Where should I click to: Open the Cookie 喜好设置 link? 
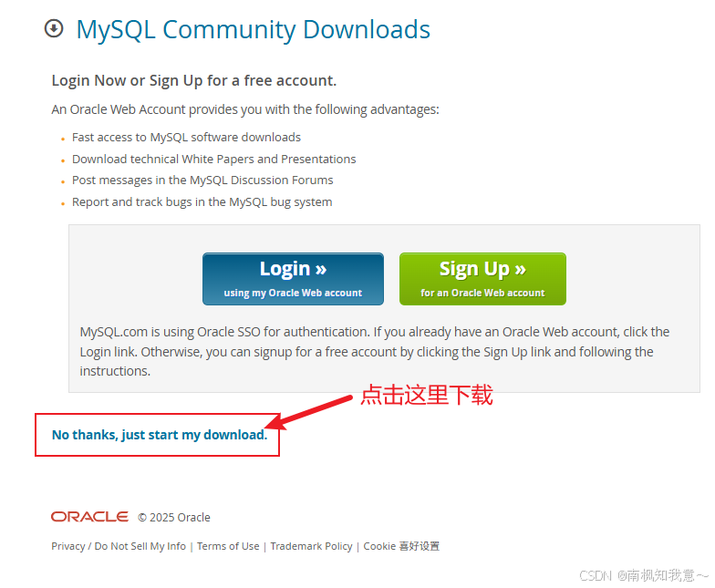pyautogui.click(x=401, y=546)
